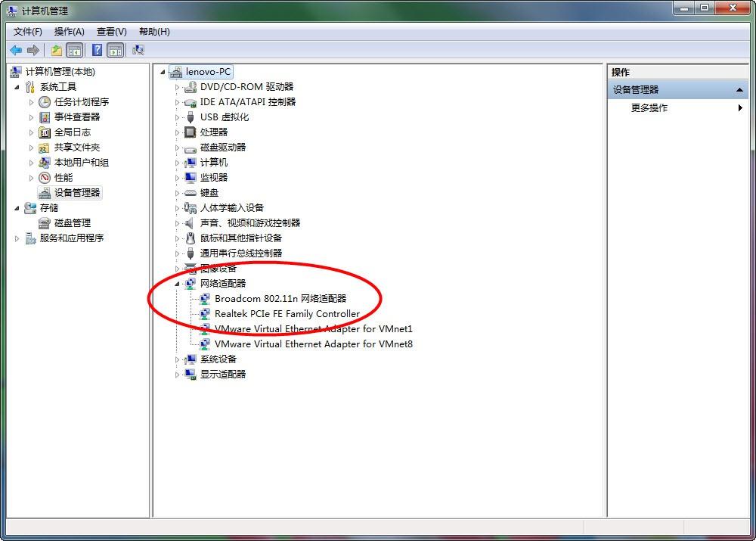Toggle Show/Hide Action Pane toolbar button
The width and height of the screenshot is (756, 541).
point(116,50)
